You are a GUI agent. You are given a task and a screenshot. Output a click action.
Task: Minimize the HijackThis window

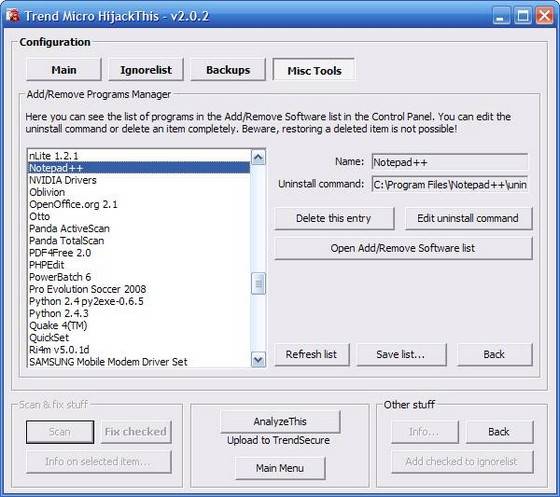click(501, 16)
